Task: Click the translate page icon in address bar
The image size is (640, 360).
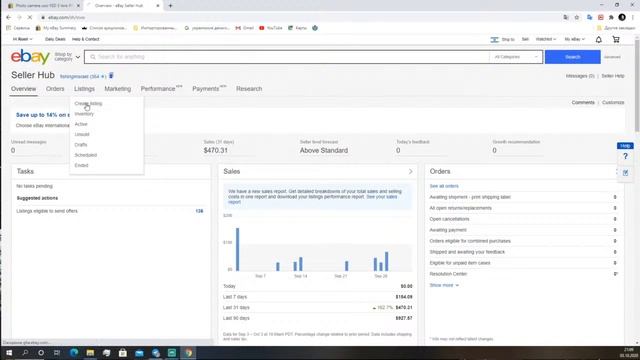Action: pos(566,18)
